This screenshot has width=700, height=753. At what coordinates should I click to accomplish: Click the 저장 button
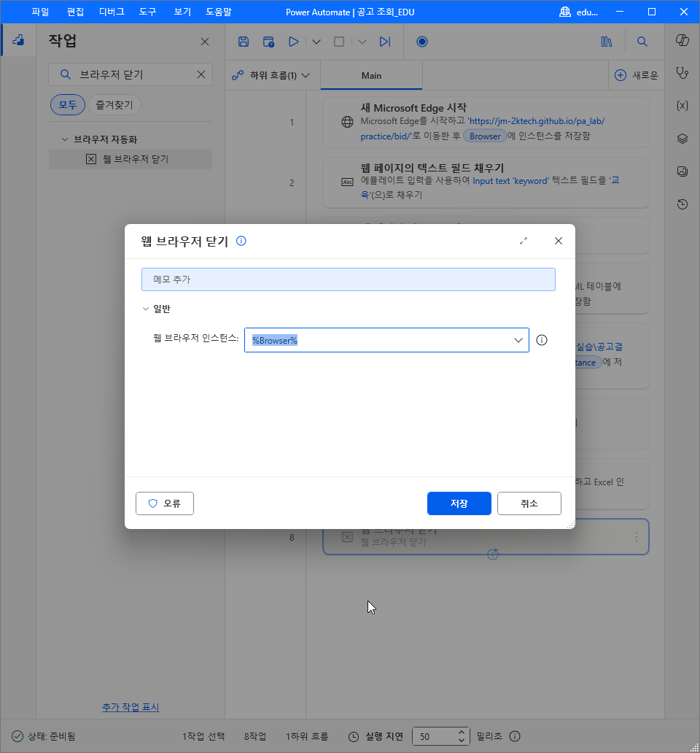point(459,503)
